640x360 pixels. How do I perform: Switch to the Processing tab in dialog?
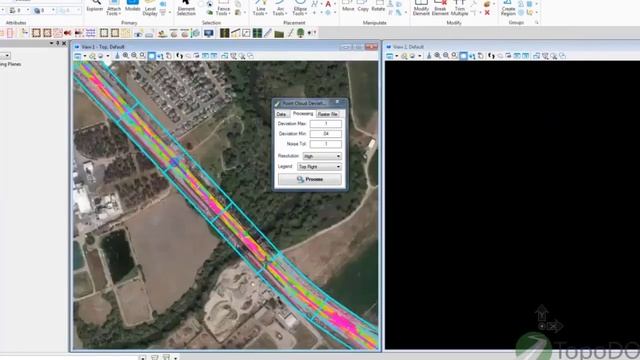pyautogui.click(x=303, y=113)
